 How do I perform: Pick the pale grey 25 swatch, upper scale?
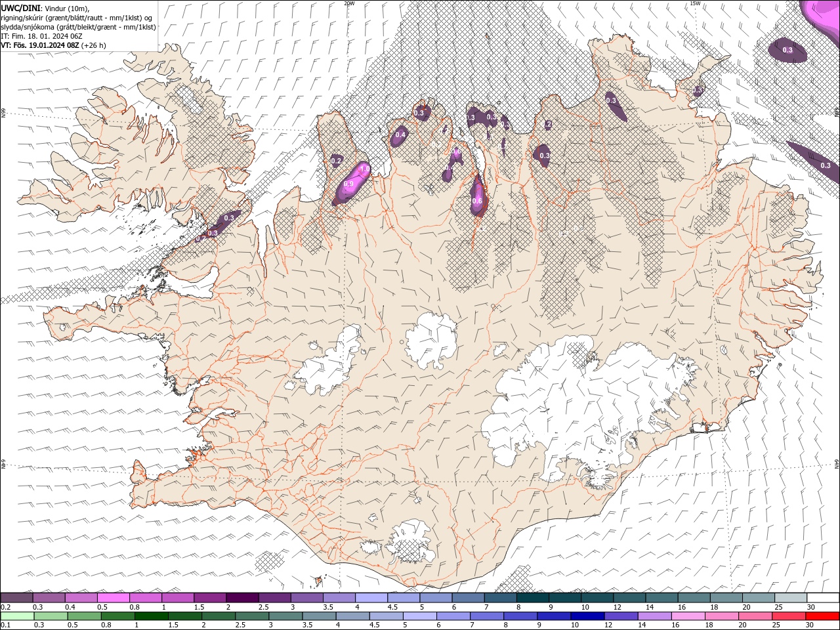[789, 598]
